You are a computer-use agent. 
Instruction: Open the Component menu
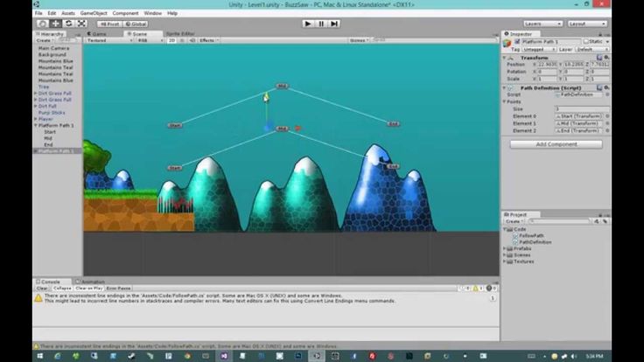125,13
